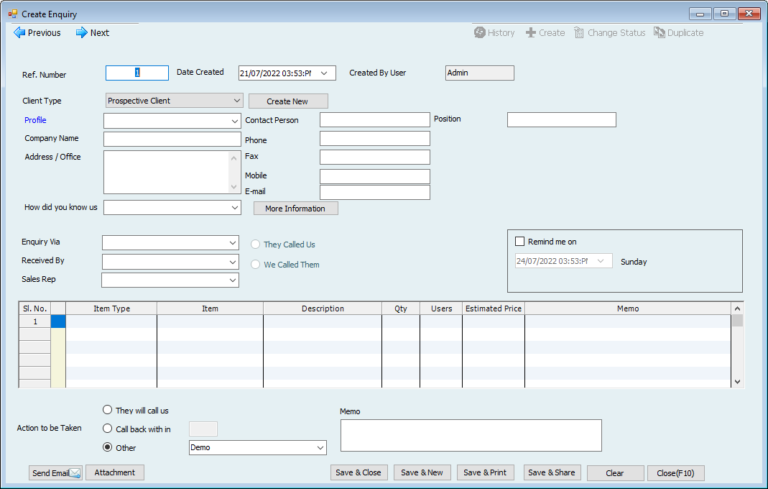This screenshot has width=768, height=489.
Task: Click the Contact Person field
Action: click(x=375, y=120)
